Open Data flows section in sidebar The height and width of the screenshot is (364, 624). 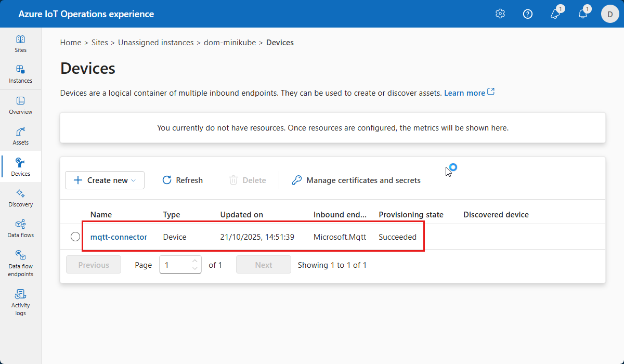tap(20, 229)
